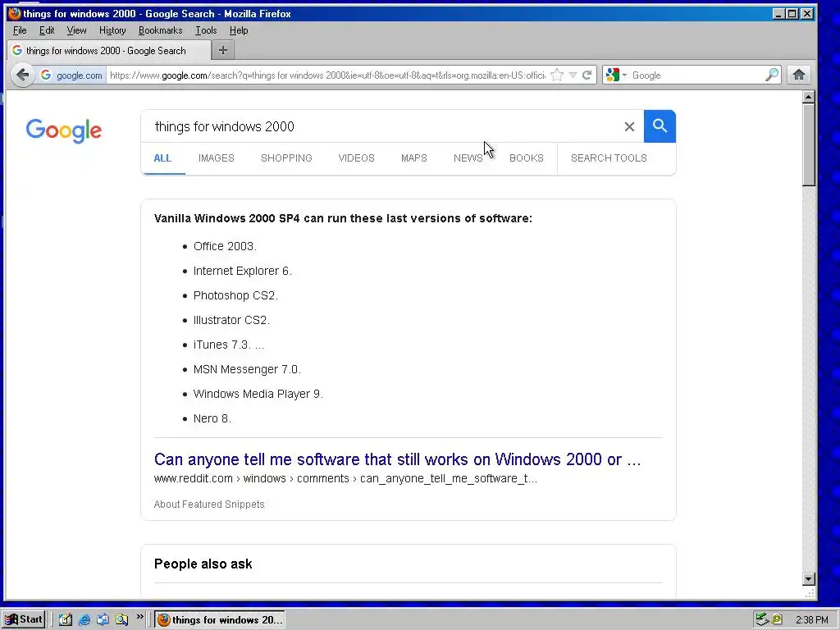Click the 'Nero 8.' list entry

click(212, 419)
